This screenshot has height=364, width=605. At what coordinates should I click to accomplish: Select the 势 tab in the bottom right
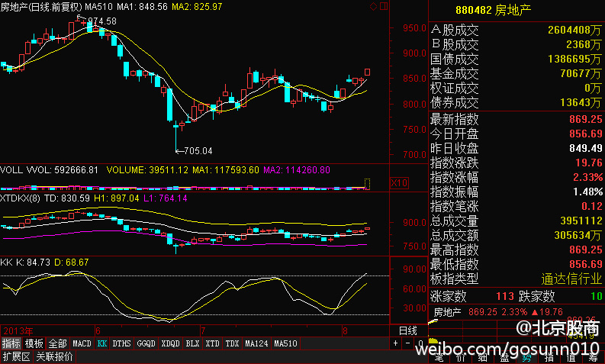click(526, 356)
